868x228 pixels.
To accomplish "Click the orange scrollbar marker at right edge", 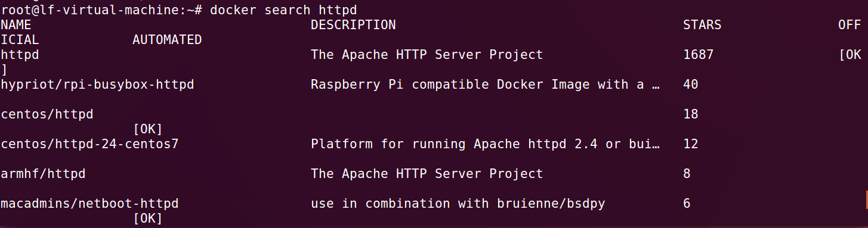I will click(866, 200).
